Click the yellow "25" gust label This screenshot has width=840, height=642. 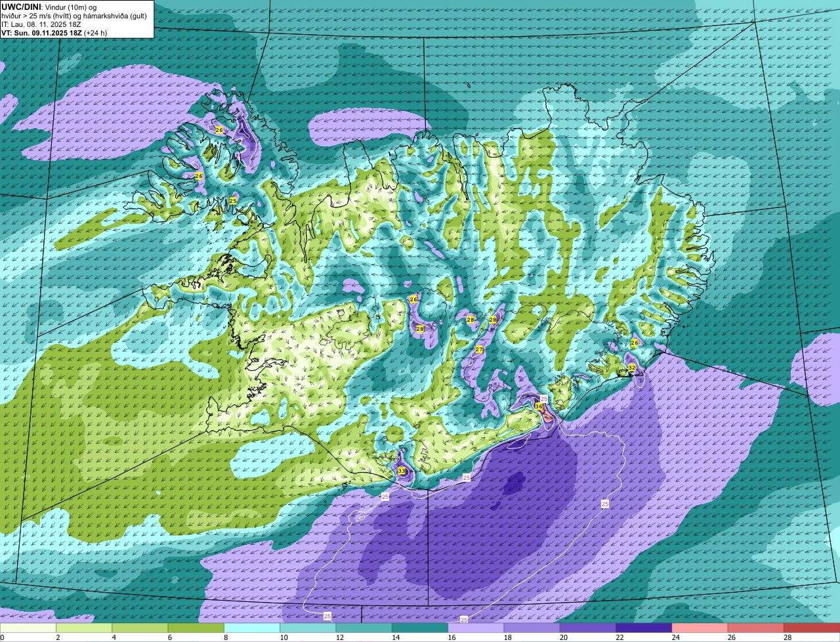tap(233, 200)
